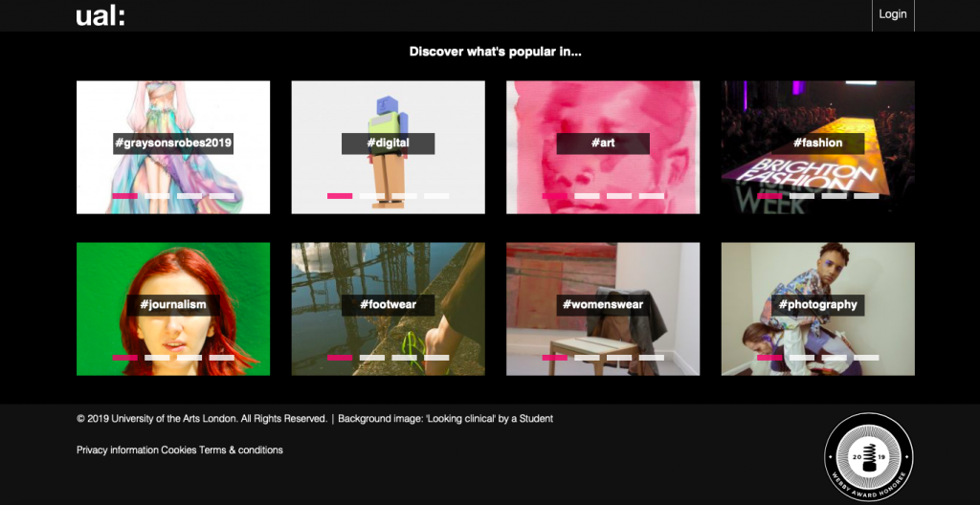Click the "© 2019 University of the Arts London" text

point(157,419)
